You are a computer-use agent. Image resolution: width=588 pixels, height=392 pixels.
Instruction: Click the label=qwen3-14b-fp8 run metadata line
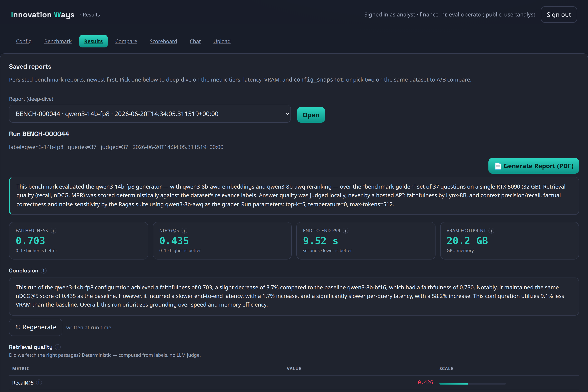tap(116, 147)
